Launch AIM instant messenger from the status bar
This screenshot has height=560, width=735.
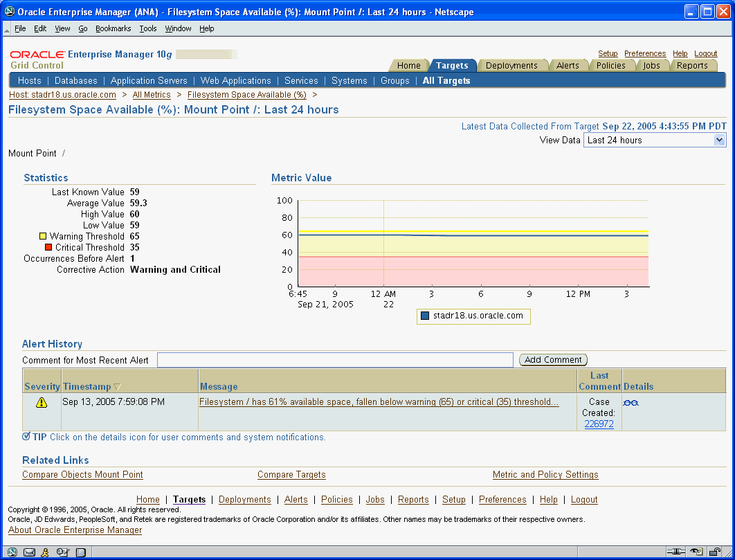(45, 552)
